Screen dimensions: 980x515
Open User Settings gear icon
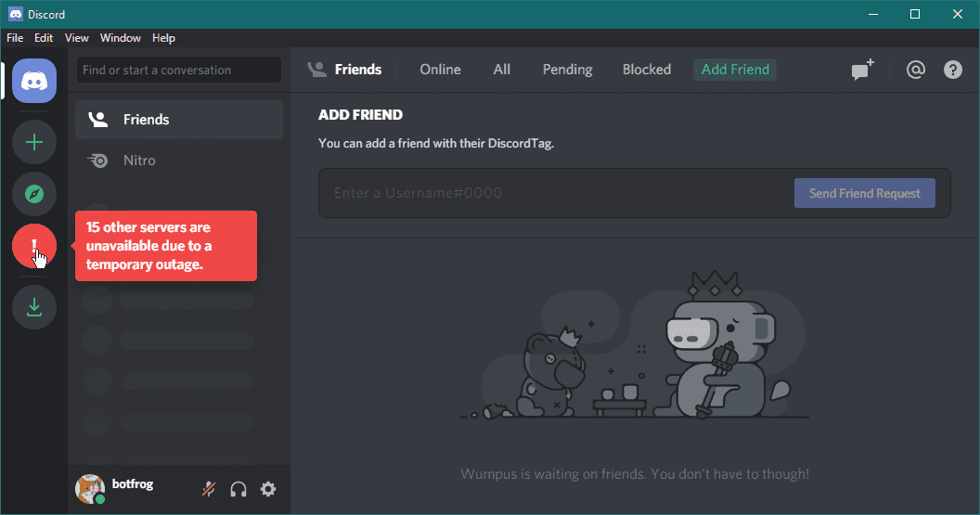pos(268,489)
